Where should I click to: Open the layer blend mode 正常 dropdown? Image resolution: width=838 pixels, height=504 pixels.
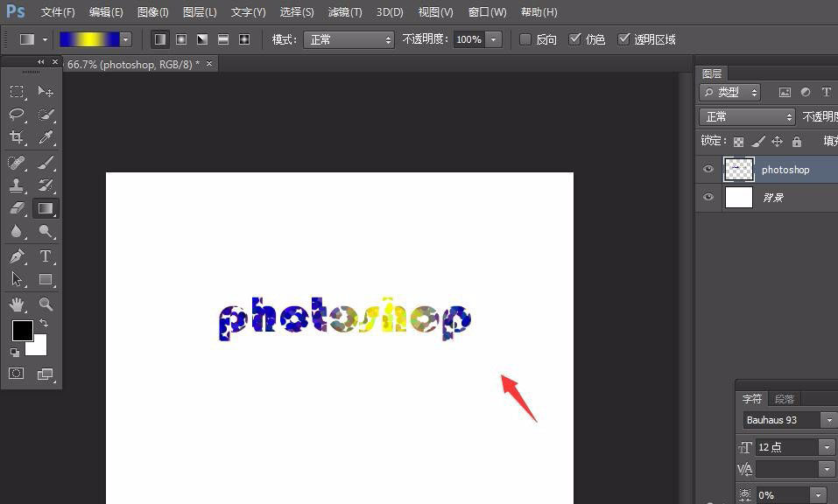pos(747,116)
